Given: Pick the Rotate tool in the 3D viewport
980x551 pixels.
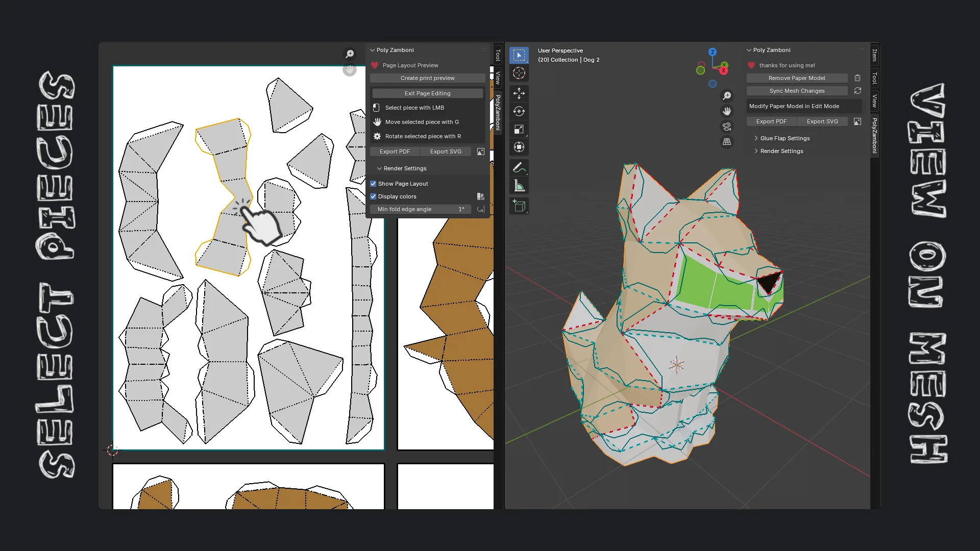Looking at the screenshot, I should click(x=519, y=111).
